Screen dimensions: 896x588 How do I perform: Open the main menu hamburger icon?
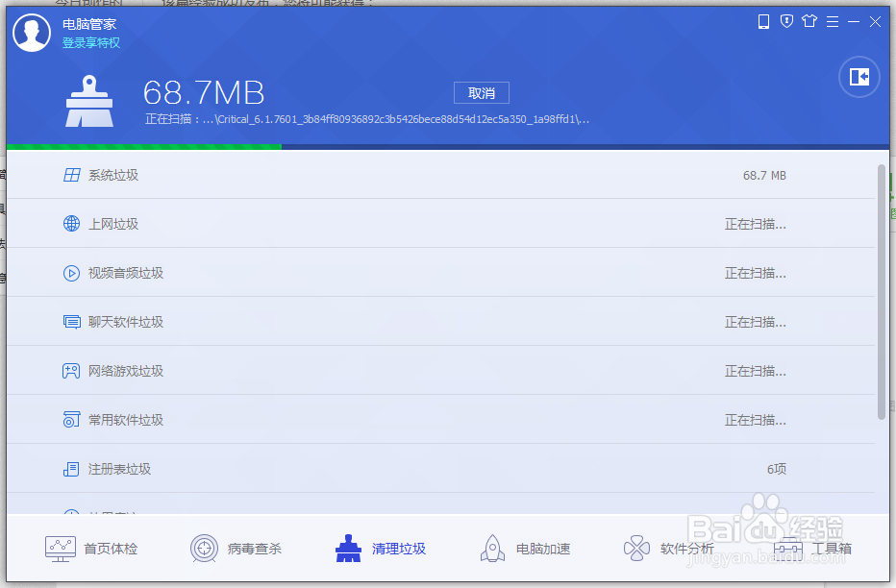click(833, 22)
